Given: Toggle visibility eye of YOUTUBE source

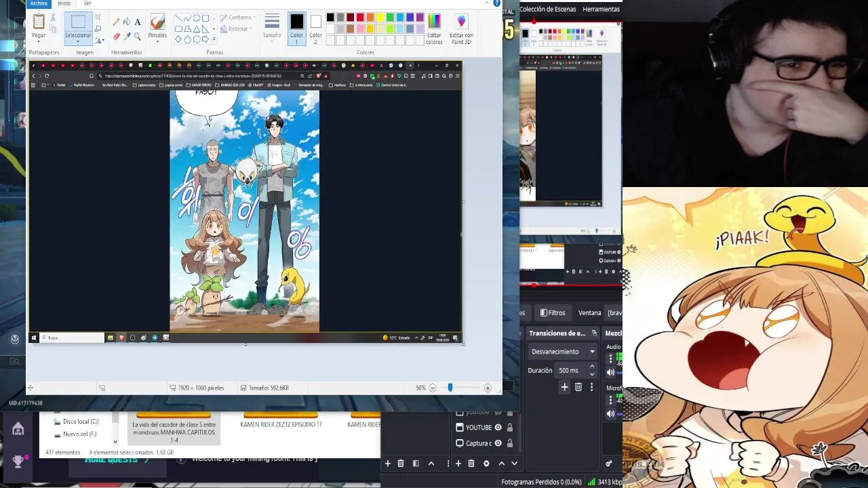Looking at the screenshot, I should (x=498, y=428).
